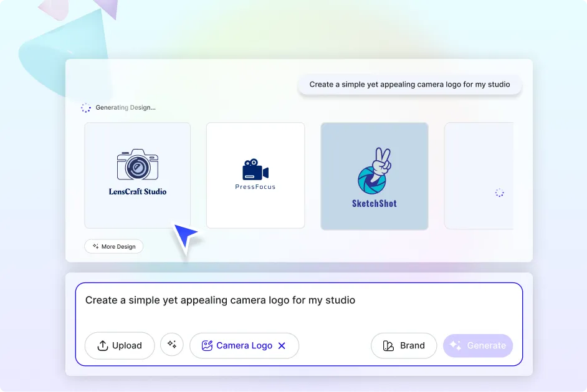This screenshot has height=392, width=587.
Task: Open the Brand options button
Action: (x=404, y=346)
